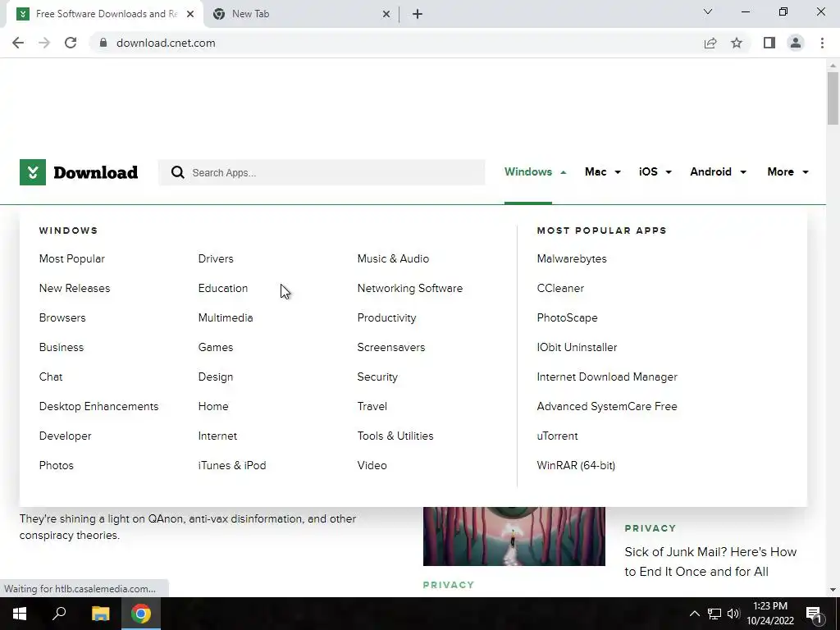Click the search magnifier icon in Search Apps

click(x=178, y=172)
